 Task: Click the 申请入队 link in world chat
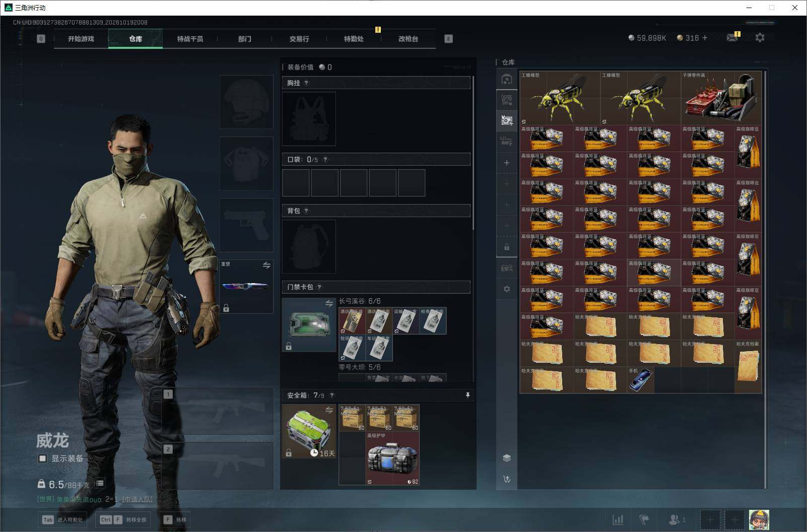click(x=137, y=499)
